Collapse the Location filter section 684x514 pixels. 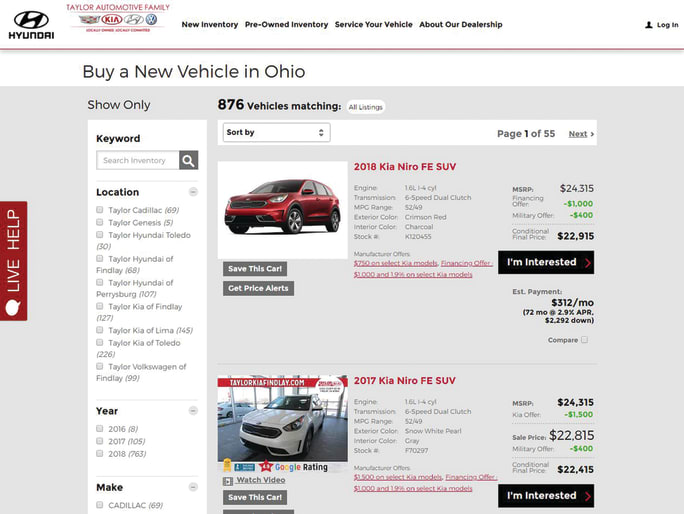point(193,192)
